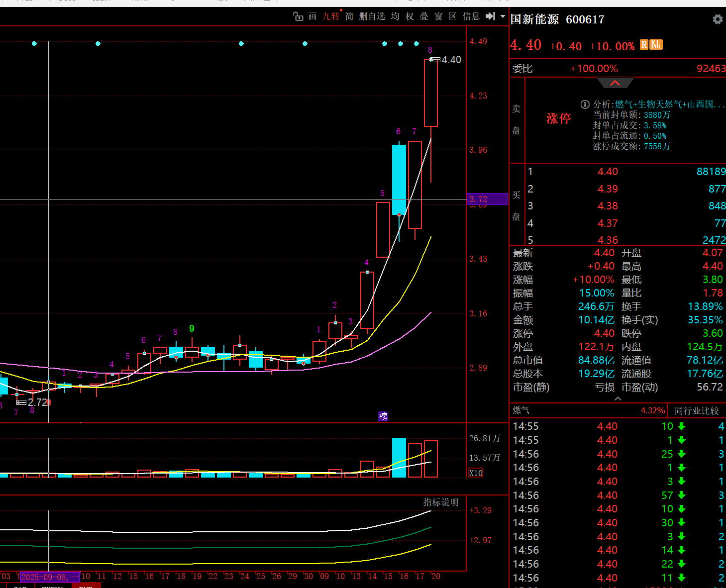Screen dimensions: 726x588
Task: Click the 当前封单额 3880万 line
Action: (631, 115)
